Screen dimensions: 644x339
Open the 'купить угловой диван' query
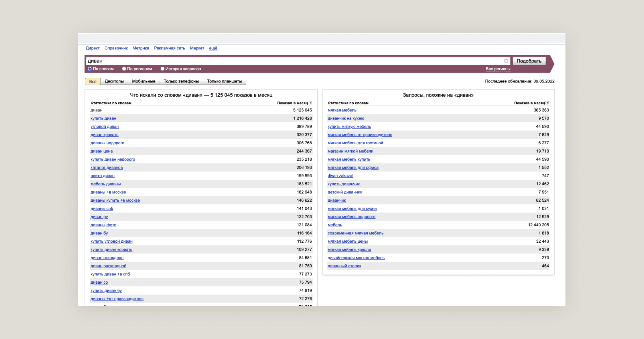[112, 241]
